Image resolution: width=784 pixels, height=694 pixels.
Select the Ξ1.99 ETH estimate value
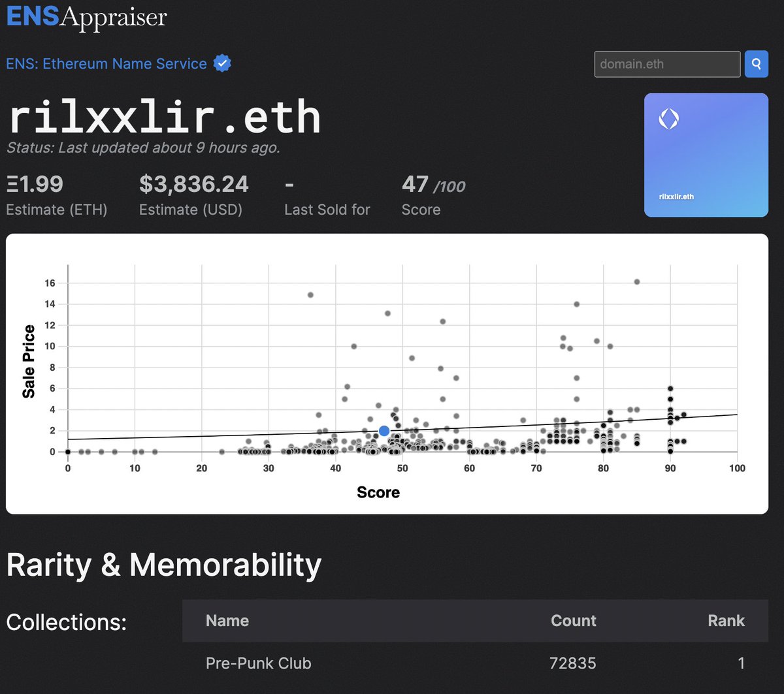click(33, 184)
